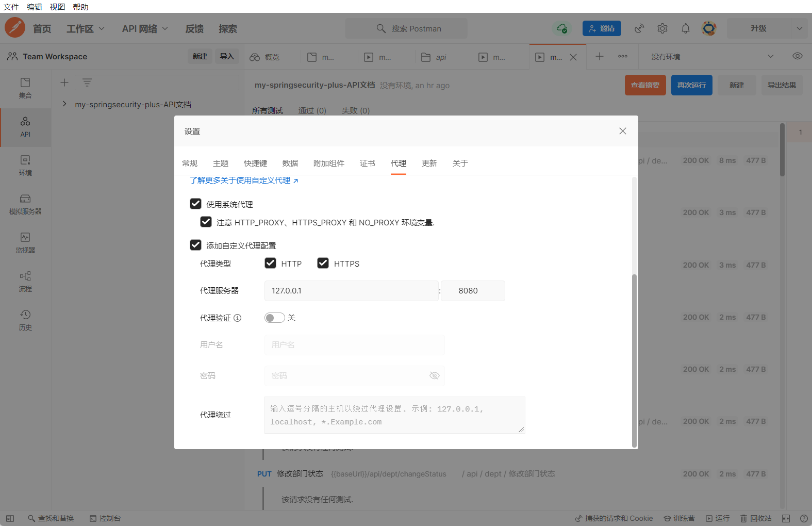The width and height of the screenshot is (812, 526).
Task: Toggle the password visibility eye icon
Action: [x=435, y=375]
